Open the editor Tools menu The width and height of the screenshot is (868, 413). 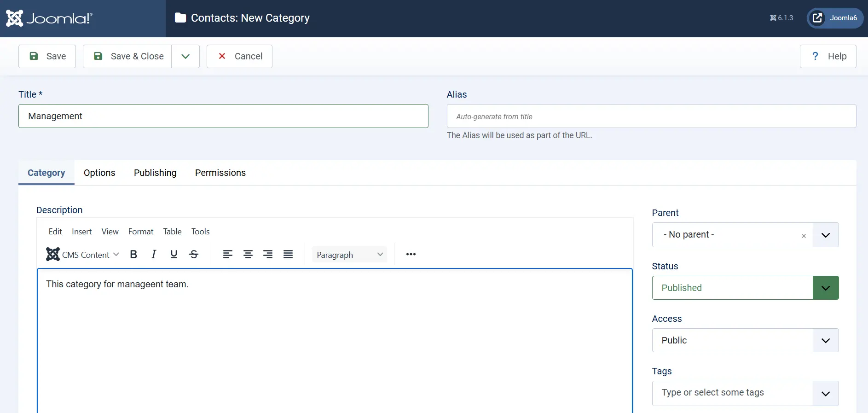coord(201,232)
